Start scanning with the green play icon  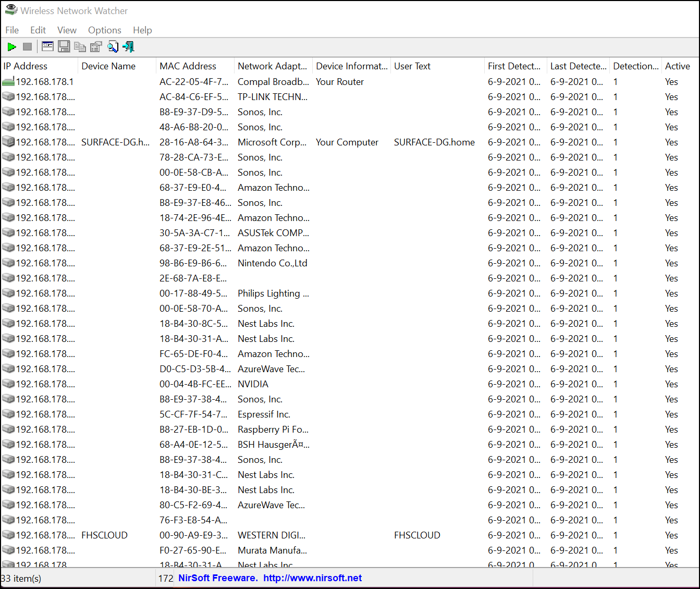tap(11, 47)
